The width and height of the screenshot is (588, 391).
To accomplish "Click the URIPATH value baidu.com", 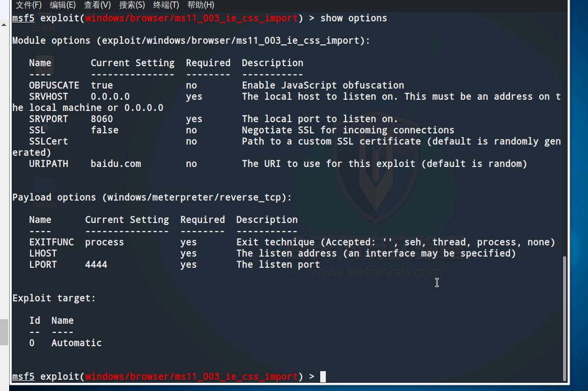I will click(116, 164).
